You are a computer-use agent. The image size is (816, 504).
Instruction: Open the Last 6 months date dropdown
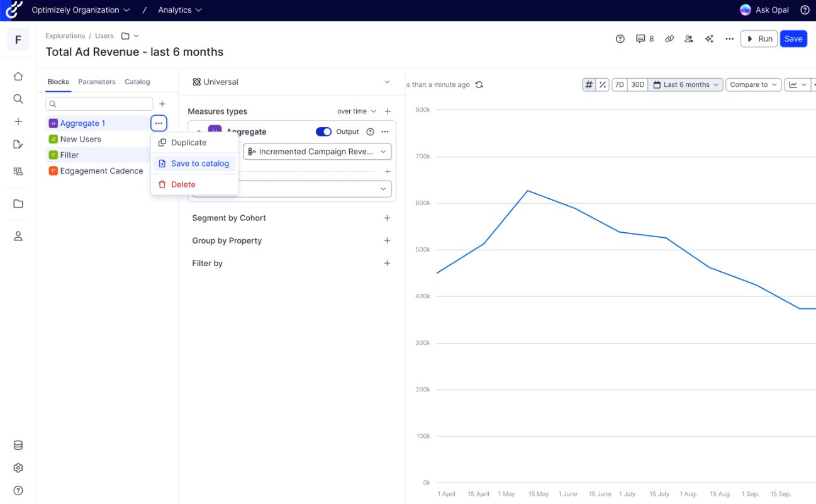click(685, 85)
